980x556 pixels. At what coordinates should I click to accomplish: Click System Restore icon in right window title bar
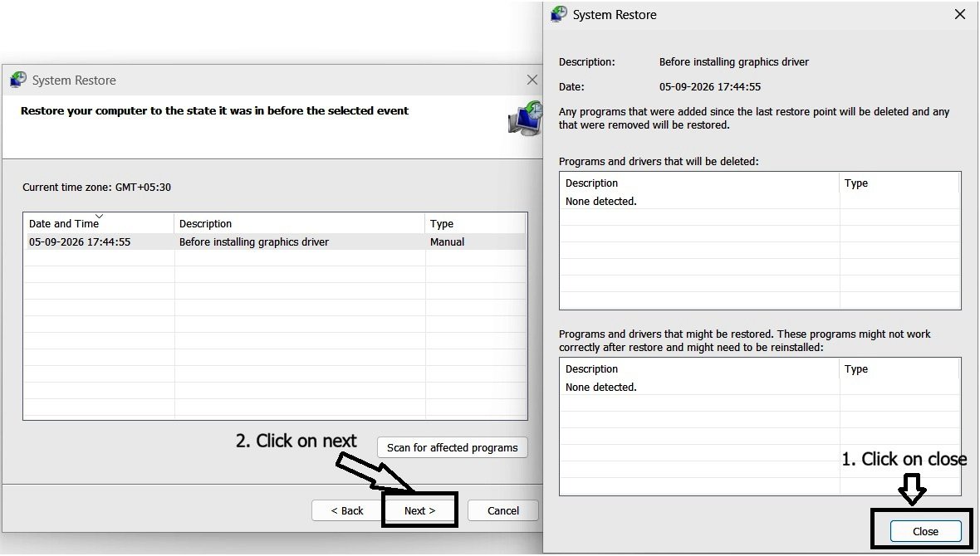(559, 14)
